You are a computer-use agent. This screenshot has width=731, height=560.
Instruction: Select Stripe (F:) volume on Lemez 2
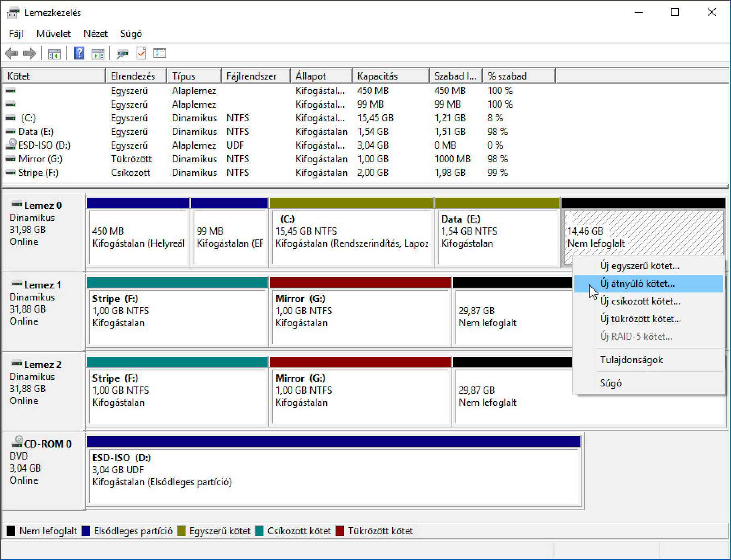pyautogui.click(x=177, y=391)
